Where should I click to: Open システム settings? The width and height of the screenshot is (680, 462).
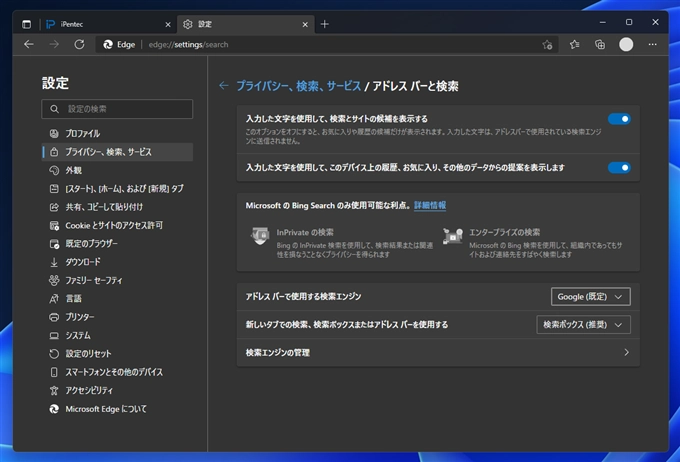pyautogui.click(x=117, y=336)
